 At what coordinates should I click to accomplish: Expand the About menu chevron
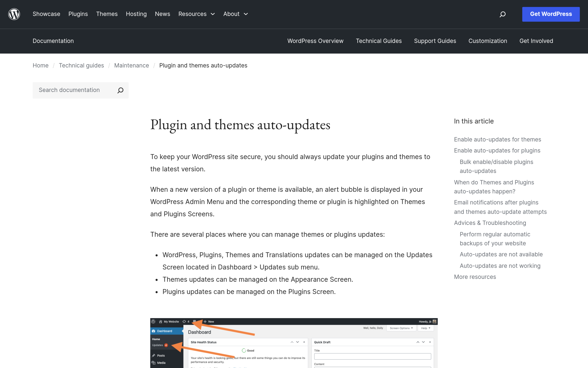click(246, 14)
